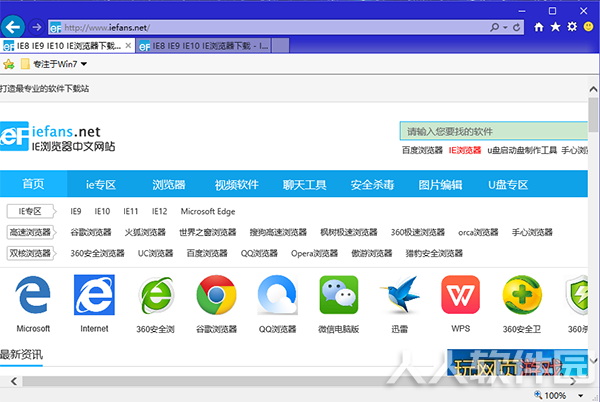Screen dimensions: 600x402
Task: Switch to the second IE8 IE9 IE10 tab
Action: (203, 46)
